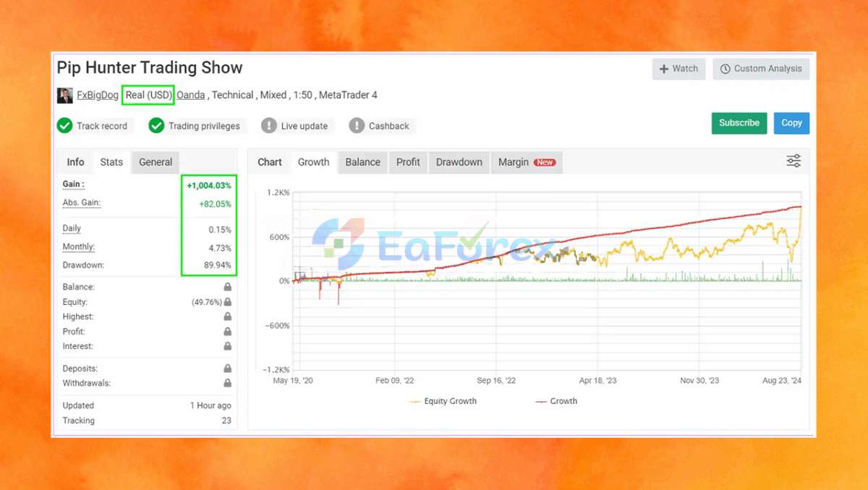The height and width of the screenshot is (490, 868).
Task: Click the Balance lock icon
Action: [228, 287]
